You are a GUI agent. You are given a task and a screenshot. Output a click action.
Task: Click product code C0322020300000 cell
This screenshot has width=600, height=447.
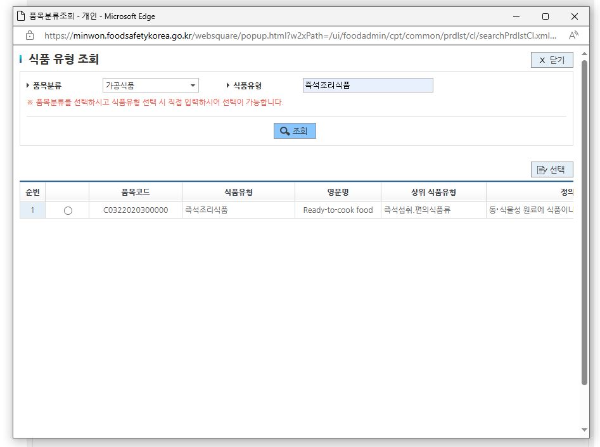[x=136, y=210]
